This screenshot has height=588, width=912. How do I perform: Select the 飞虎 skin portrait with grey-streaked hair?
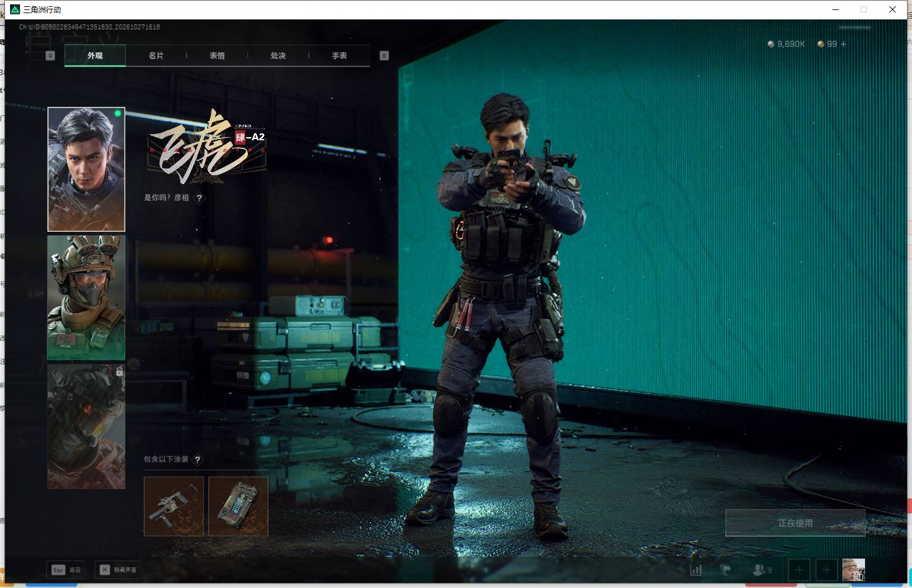pos(86,169)
